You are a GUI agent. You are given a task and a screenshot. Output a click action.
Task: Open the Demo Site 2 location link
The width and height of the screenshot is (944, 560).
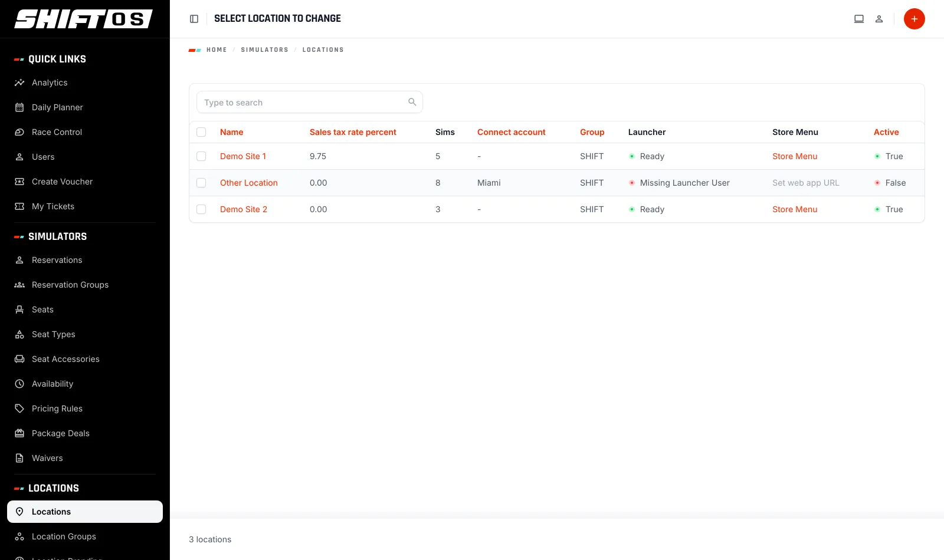click(x=244, y=209)
